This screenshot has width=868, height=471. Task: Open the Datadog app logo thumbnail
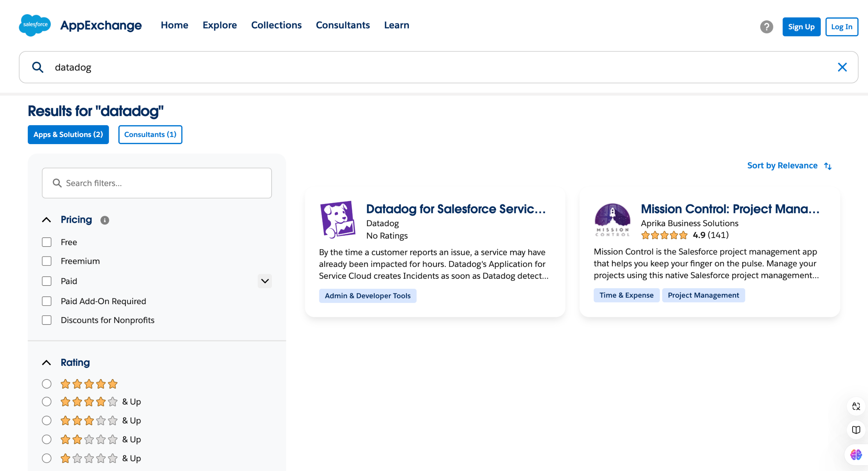[x=338, y=219]
